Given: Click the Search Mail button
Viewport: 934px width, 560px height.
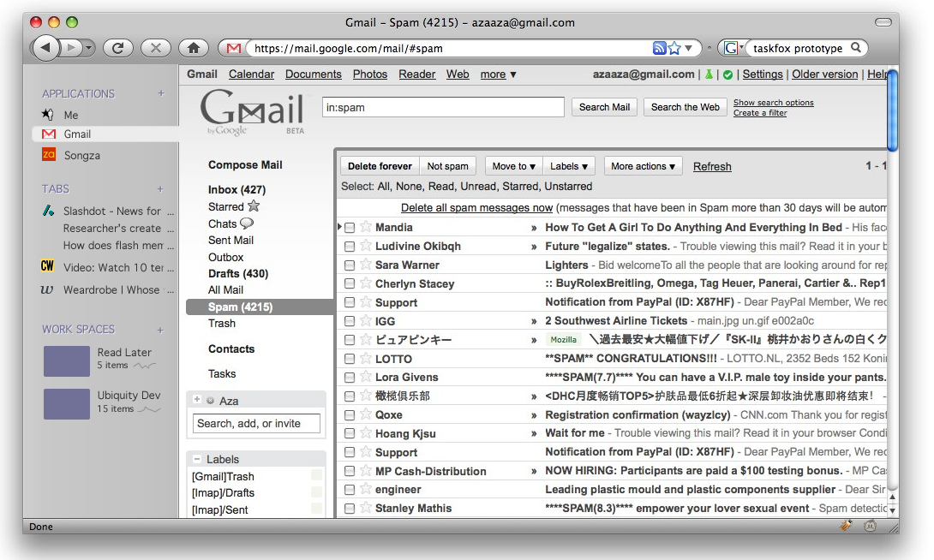Looking at the screenshot, I should [x=604, y=107].
